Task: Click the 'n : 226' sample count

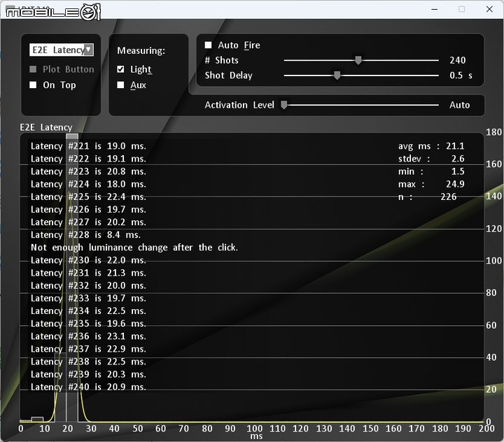Action: point(428,197)
